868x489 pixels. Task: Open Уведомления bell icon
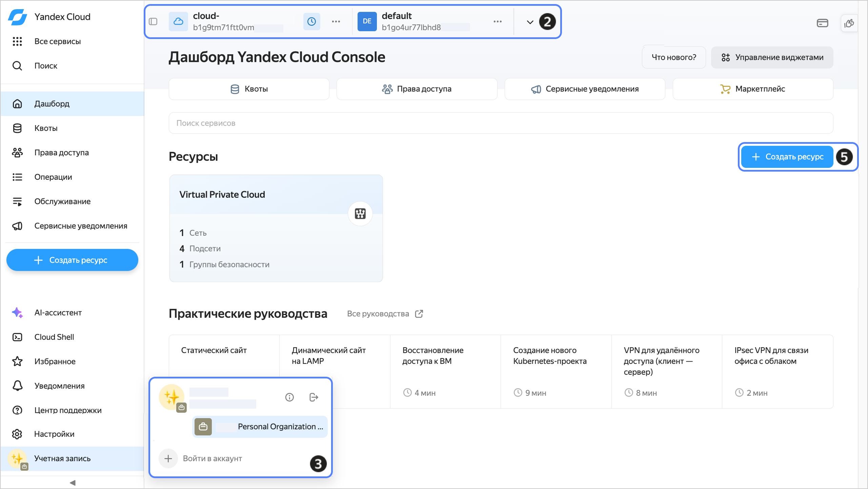tap(17, 386)
